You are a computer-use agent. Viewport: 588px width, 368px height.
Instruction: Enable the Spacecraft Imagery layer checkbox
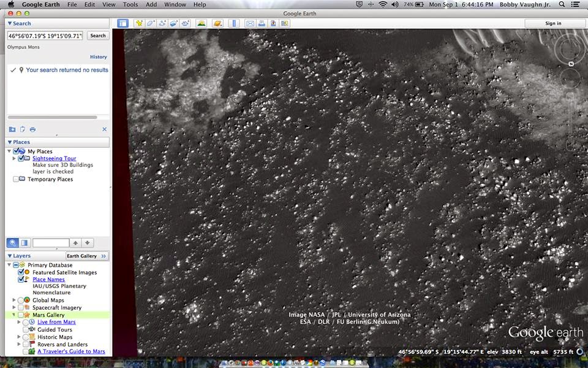click(21, 307)
